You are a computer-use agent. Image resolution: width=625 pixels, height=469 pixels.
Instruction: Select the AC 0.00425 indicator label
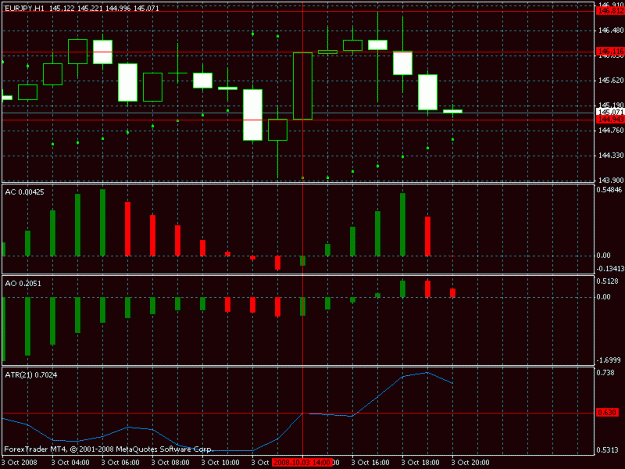coord(24,192)
